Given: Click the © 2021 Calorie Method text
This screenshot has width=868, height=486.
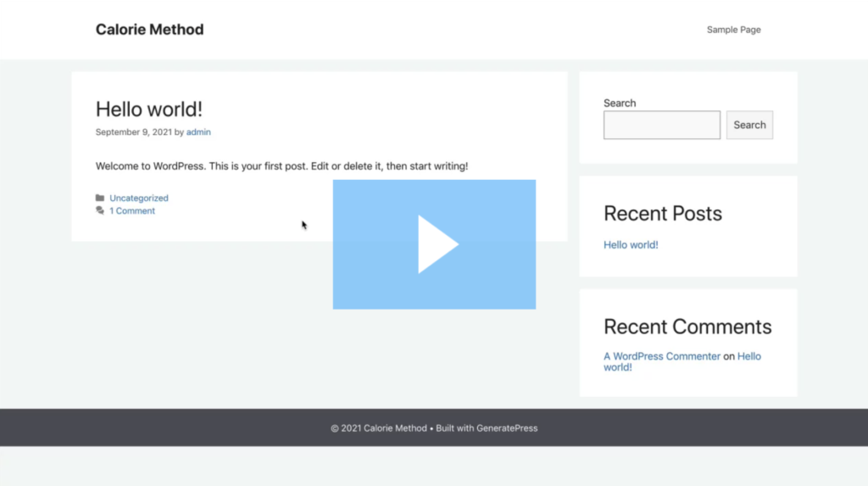Looking at the screenshot, I should (379, 427).
